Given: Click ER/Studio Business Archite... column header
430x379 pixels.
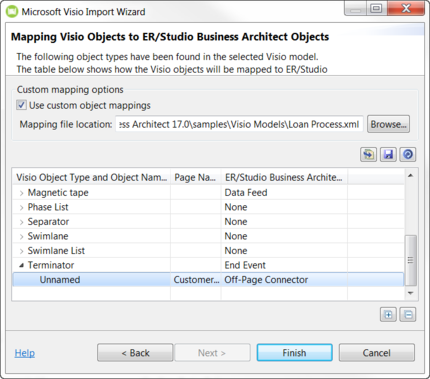Looking at the screenshot, I should (284, 177).
